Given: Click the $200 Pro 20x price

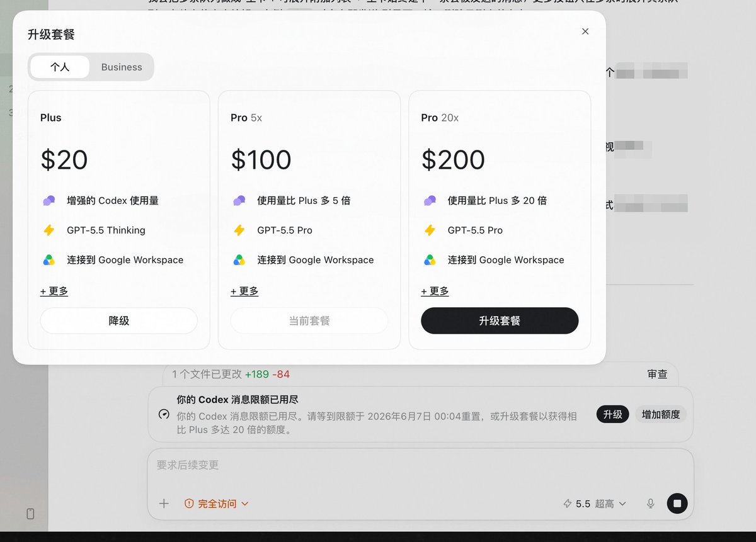Looking at the screenshot, I should [453, 160].
